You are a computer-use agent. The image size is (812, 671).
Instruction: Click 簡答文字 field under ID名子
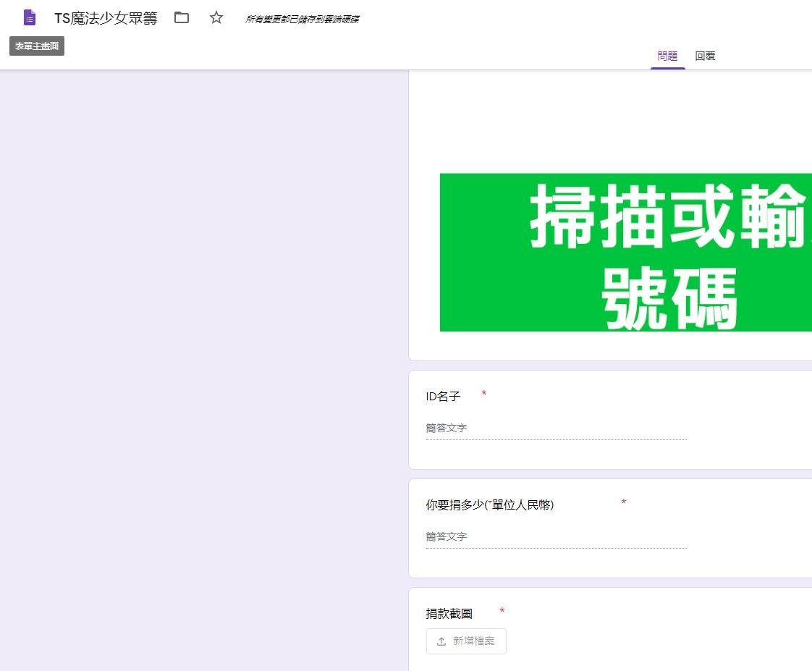pos(556,429)
